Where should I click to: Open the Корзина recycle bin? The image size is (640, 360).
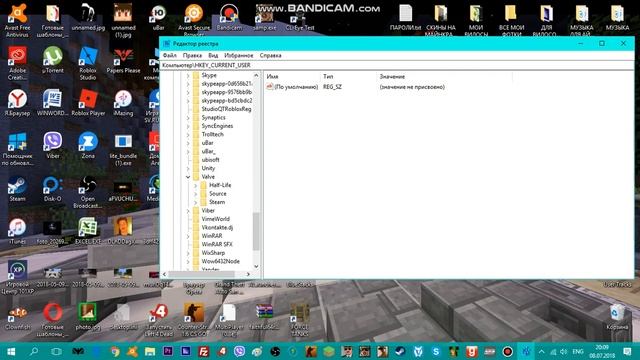(617, 317)
